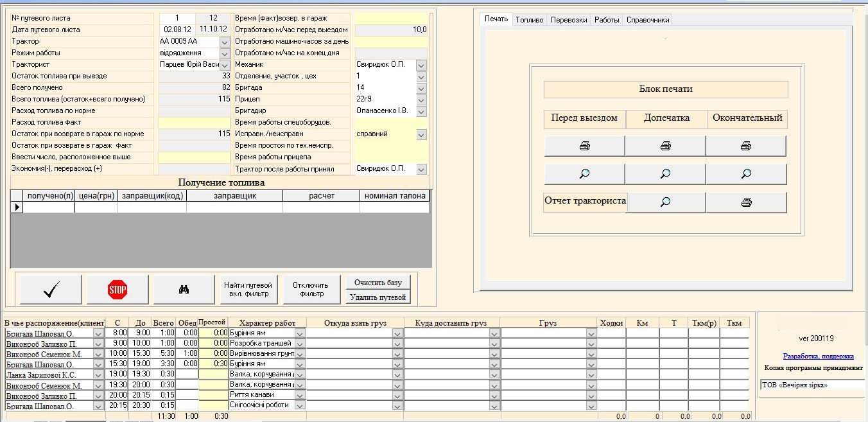The image size is (868, 422).
Task: Confirm entry with the checkmark button
Action: coord(51,290)
